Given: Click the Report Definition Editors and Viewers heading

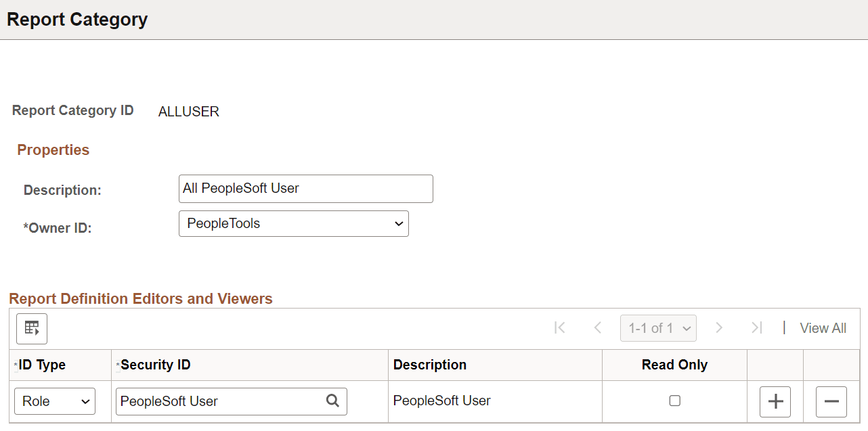Looking at the screenshot, I should (141, 298).
